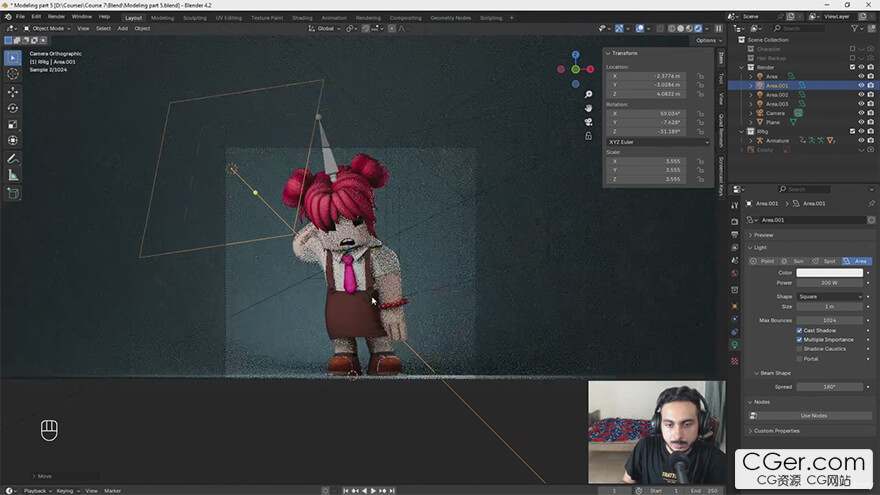The height and width of the screenshot is (495, 880).
Task: Open the World properties tab icon
Action: (735, 273)
